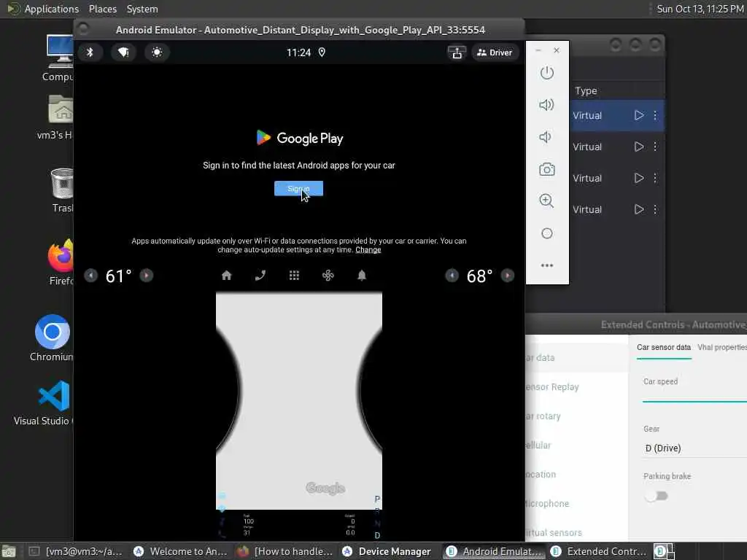Open the app grid launcher
The image size is (747, 560).
coord(295,275)
